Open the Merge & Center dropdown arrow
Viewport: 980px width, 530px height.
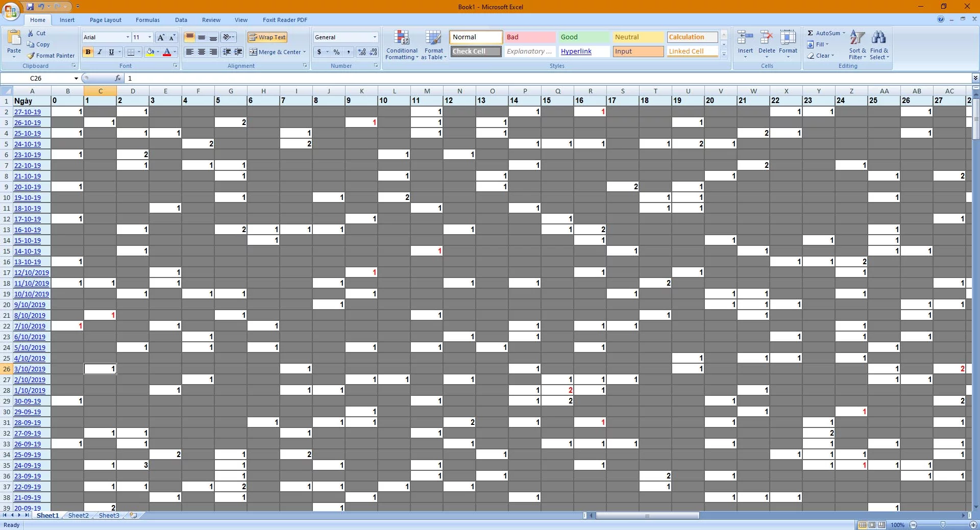click(x=304, y=52)
